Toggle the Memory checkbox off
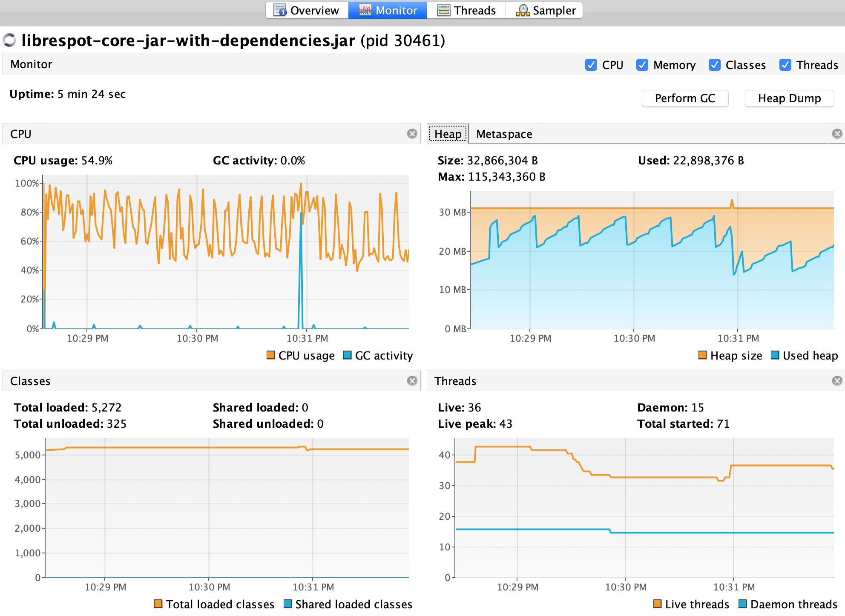 click(x=642, y=65)
